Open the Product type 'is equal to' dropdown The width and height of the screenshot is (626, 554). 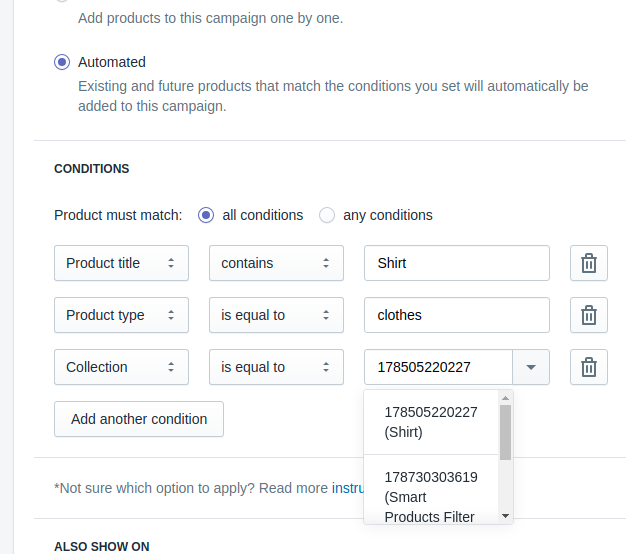tap(276, 315)
